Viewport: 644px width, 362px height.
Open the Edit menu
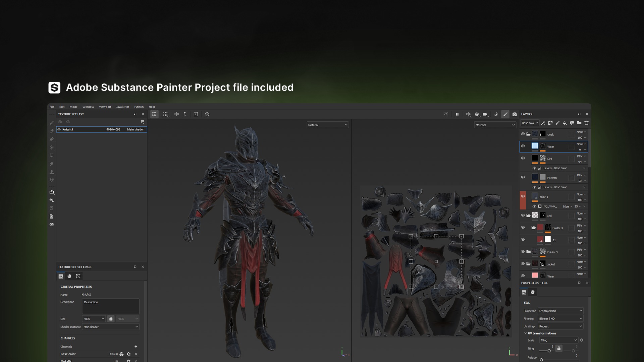click(62, 107)
